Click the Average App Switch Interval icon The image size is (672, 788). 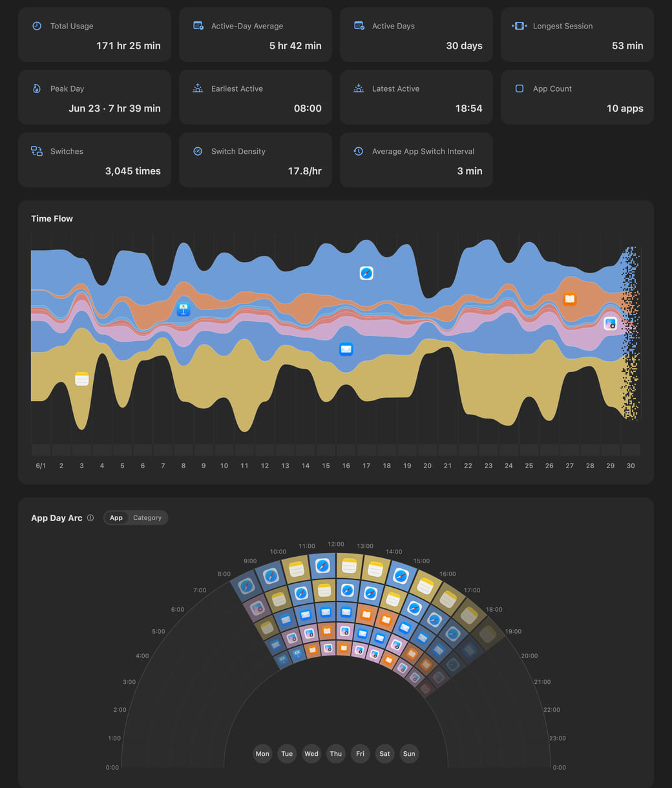pos(359,151)
